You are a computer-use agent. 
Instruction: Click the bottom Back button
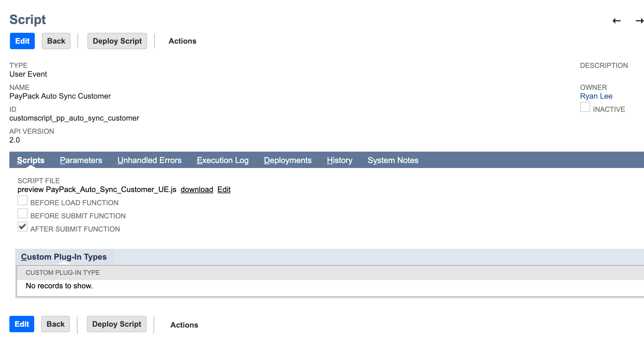[56, 324]
